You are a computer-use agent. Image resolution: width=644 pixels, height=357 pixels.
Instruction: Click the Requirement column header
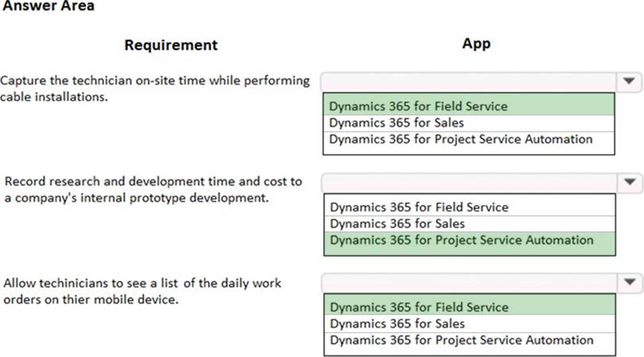pos(171,45)
